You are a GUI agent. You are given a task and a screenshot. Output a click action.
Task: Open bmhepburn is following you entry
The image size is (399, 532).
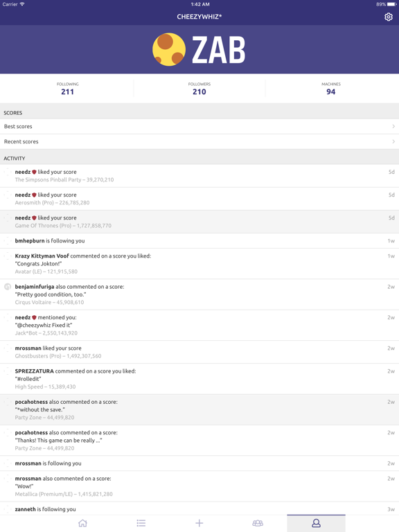tap(199, 240)
